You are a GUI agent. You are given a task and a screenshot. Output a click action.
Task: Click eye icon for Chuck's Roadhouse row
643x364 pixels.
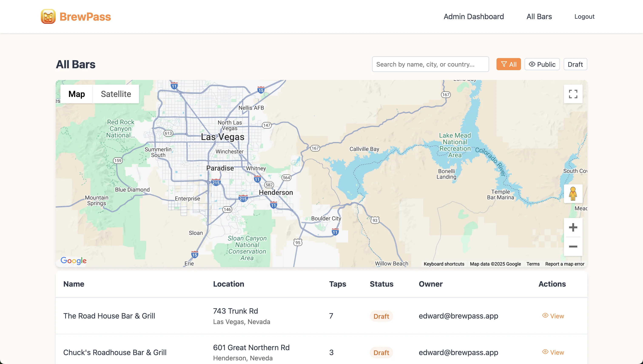pyautogui.click(x=545, y=352)
